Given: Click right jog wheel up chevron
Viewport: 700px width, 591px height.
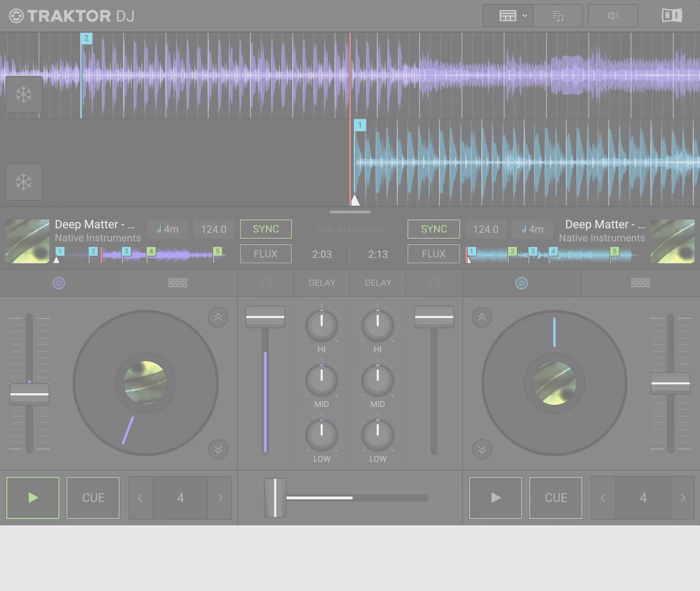Looking at the screenshot, I should [482, 317].
